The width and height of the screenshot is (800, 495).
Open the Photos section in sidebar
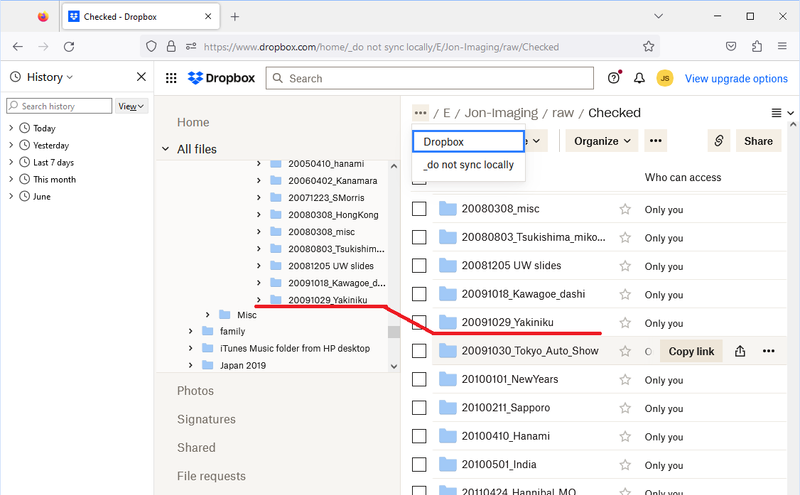[195, 391]
